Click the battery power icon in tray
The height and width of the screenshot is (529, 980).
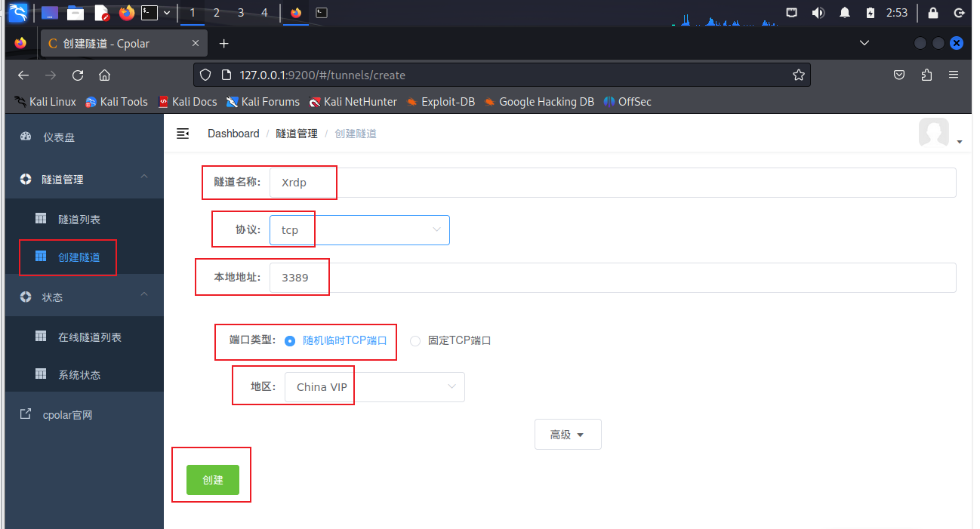(x=871, y=12)
